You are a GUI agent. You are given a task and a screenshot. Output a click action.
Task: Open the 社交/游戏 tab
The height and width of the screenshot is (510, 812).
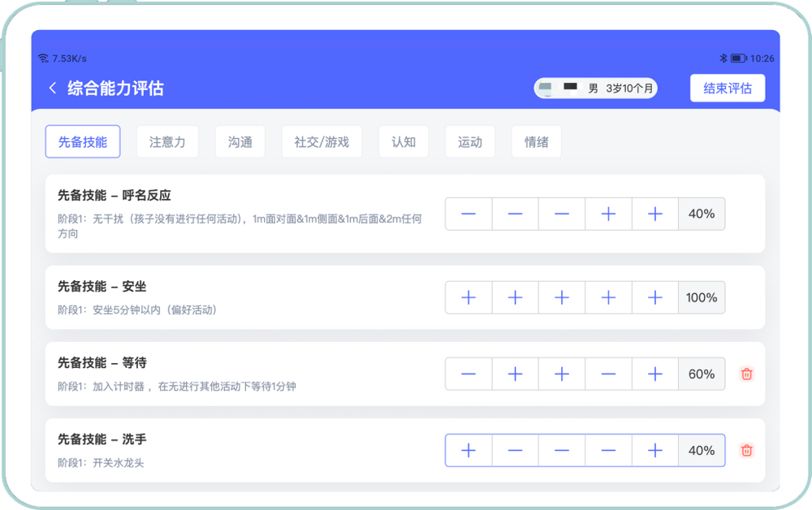322,141
